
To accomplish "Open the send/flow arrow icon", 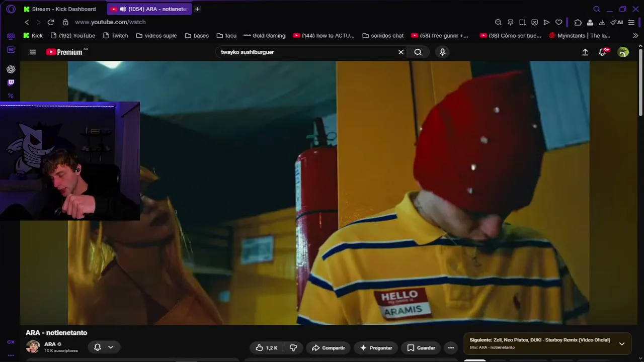I will [546, 22].
